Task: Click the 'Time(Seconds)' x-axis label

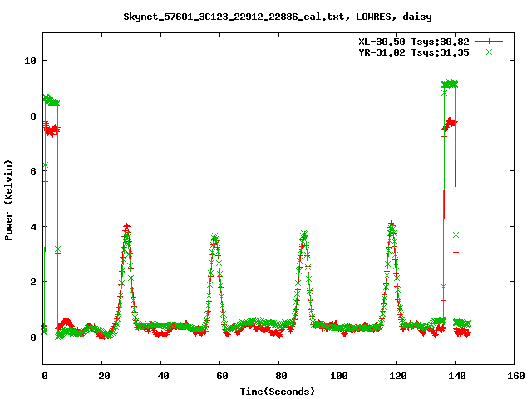Action: click(278, 392)
